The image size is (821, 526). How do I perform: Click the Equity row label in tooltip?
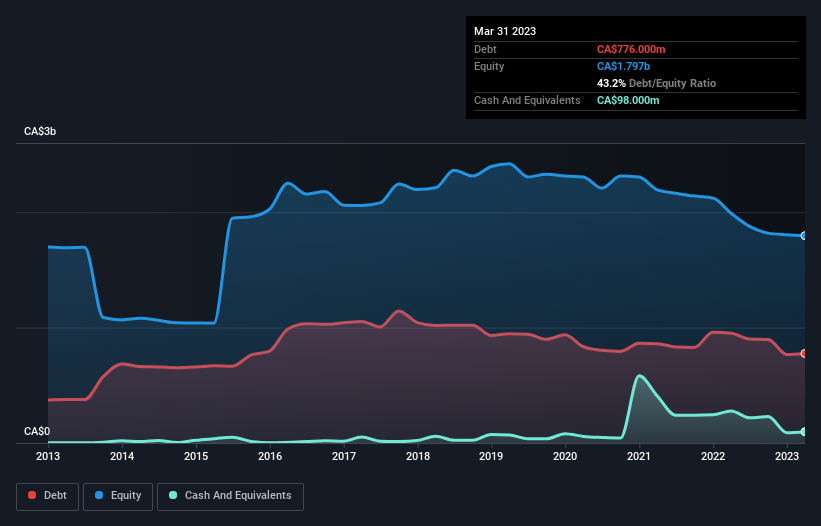tap(489, 66)
